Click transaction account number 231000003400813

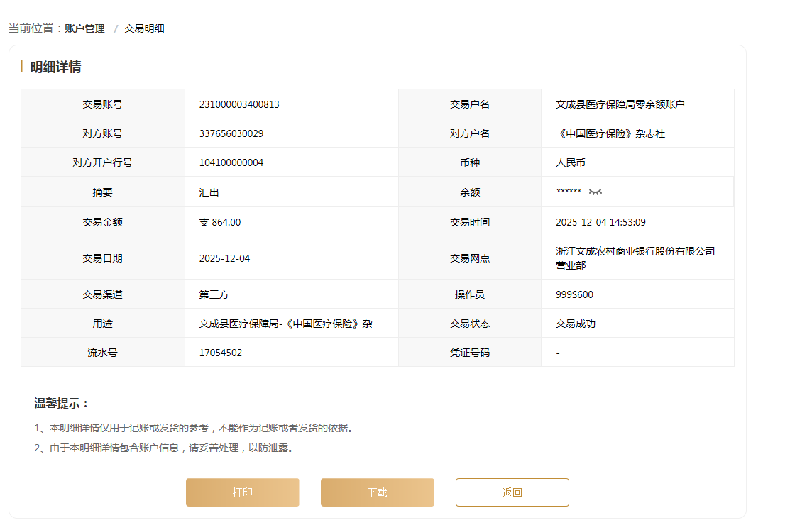point(239,104)
